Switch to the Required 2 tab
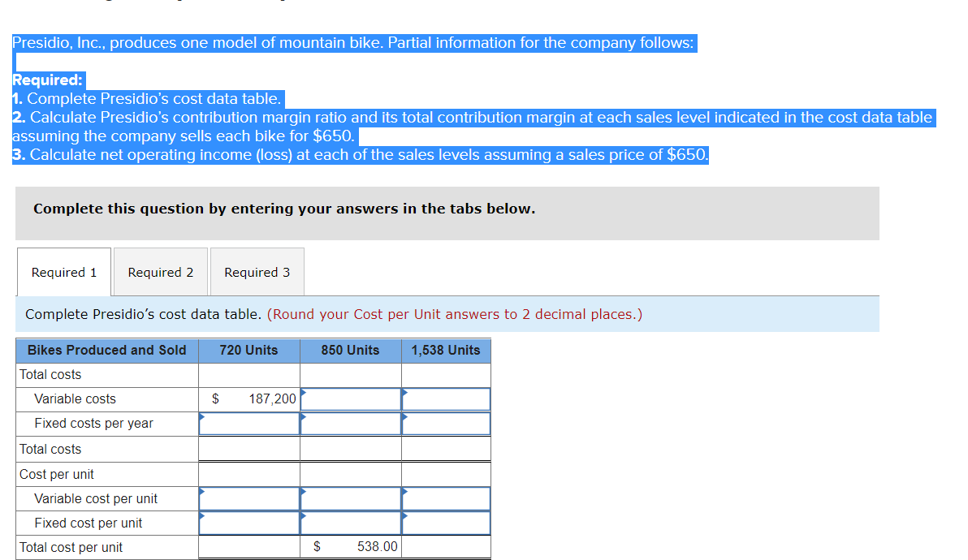Screen dimensions: 968x560 161,272
